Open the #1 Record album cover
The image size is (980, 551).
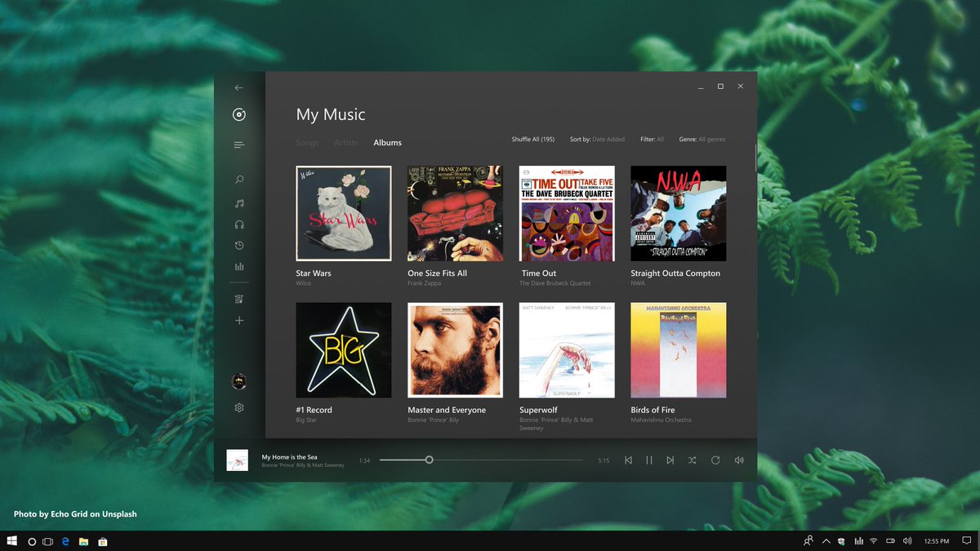(x=343, y=350)
